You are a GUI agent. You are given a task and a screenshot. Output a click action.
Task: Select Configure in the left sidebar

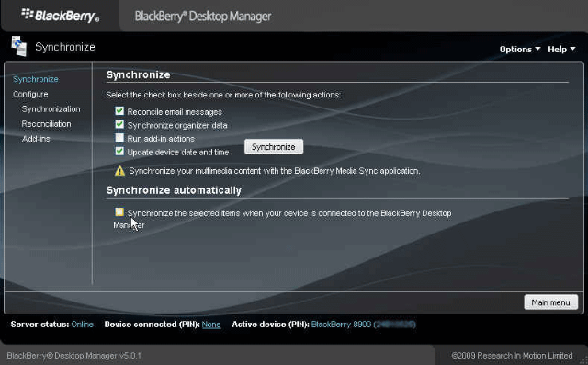pos(30,94)
